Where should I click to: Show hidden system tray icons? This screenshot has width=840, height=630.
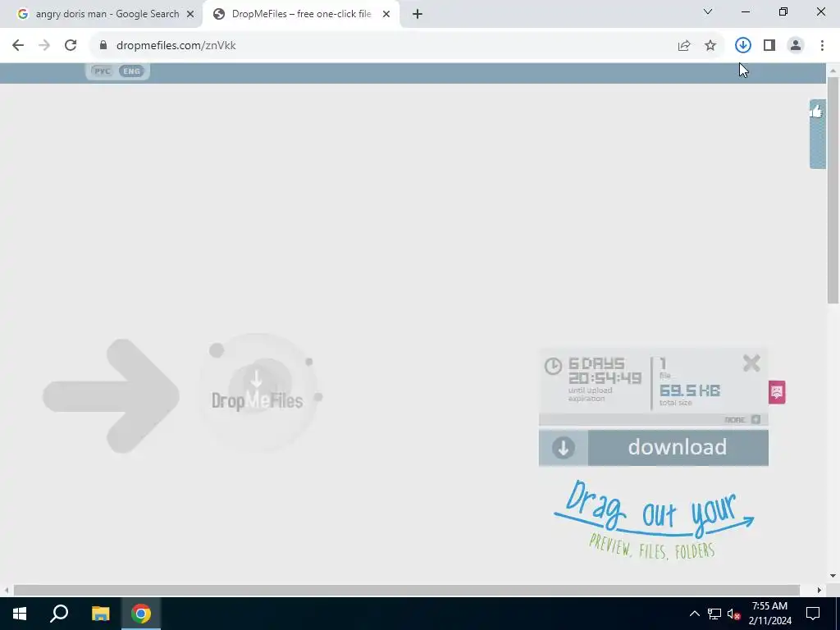point(694,614)
